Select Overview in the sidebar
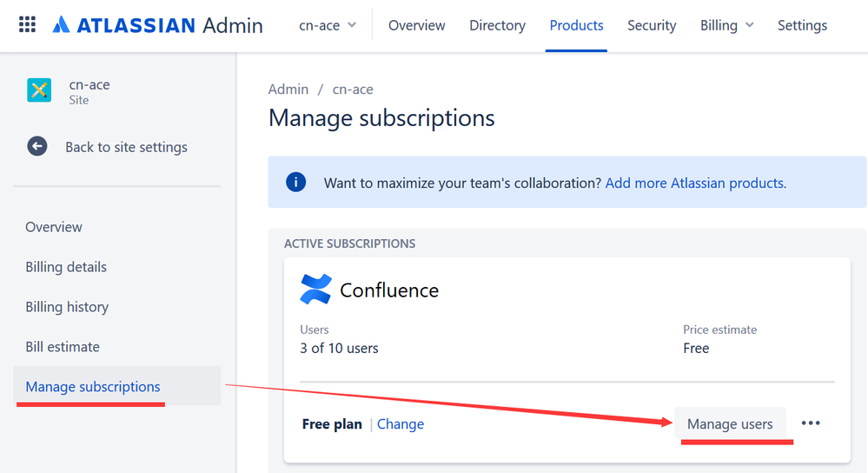 (54, 227)
